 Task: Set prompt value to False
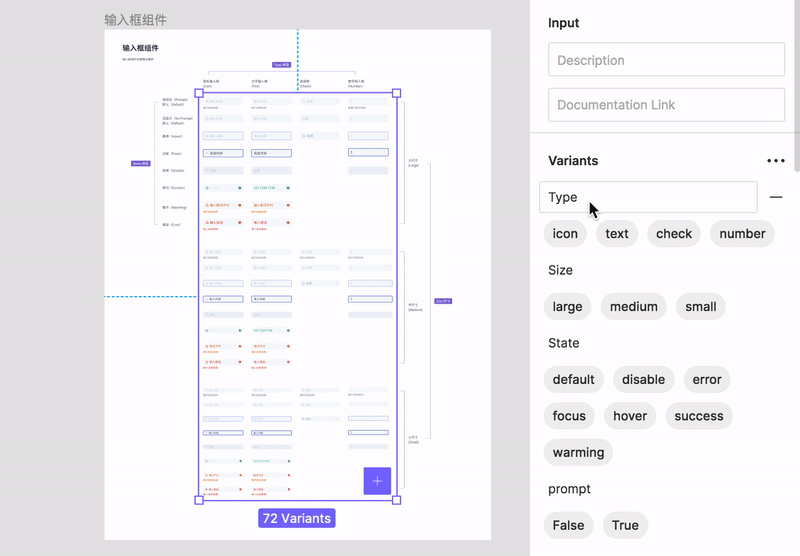568,525
